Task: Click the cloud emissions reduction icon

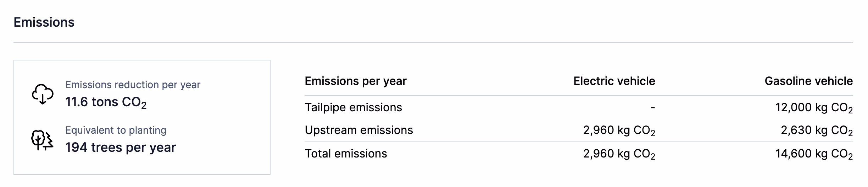Action: (43, 94)
